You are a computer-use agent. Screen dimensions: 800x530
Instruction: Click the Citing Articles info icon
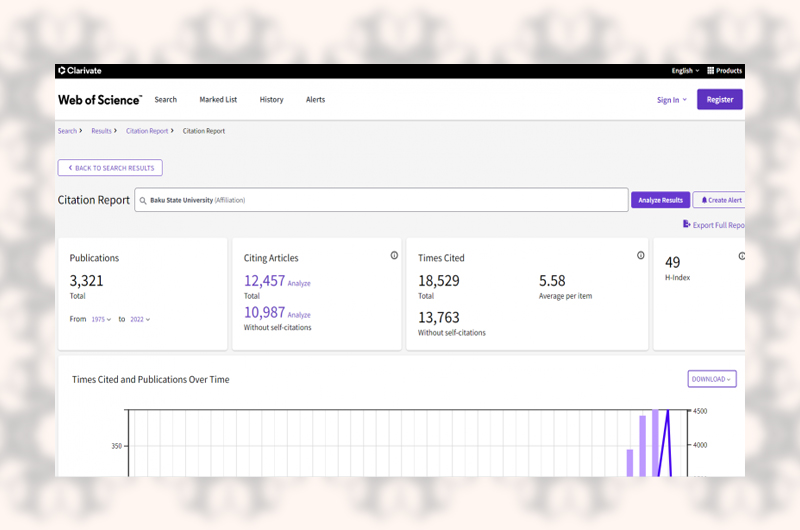pyautogui.click(x=394, y=256)
